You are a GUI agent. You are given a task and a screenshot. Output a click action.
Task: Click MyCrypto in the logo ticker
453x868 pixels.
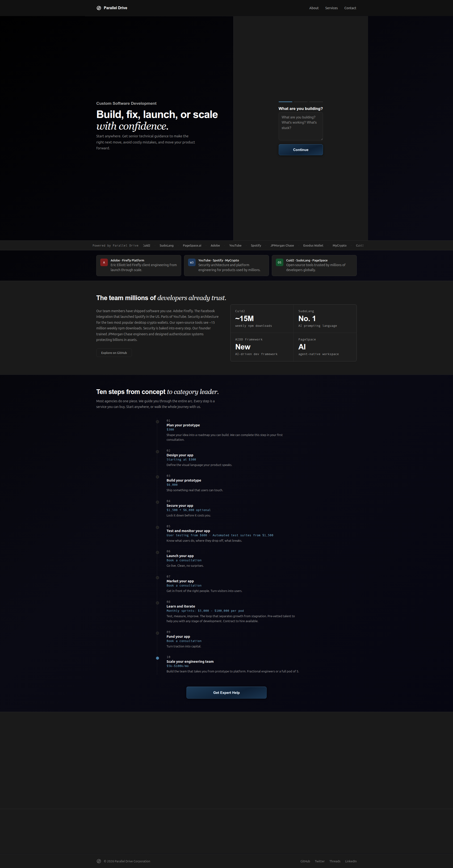340,245
